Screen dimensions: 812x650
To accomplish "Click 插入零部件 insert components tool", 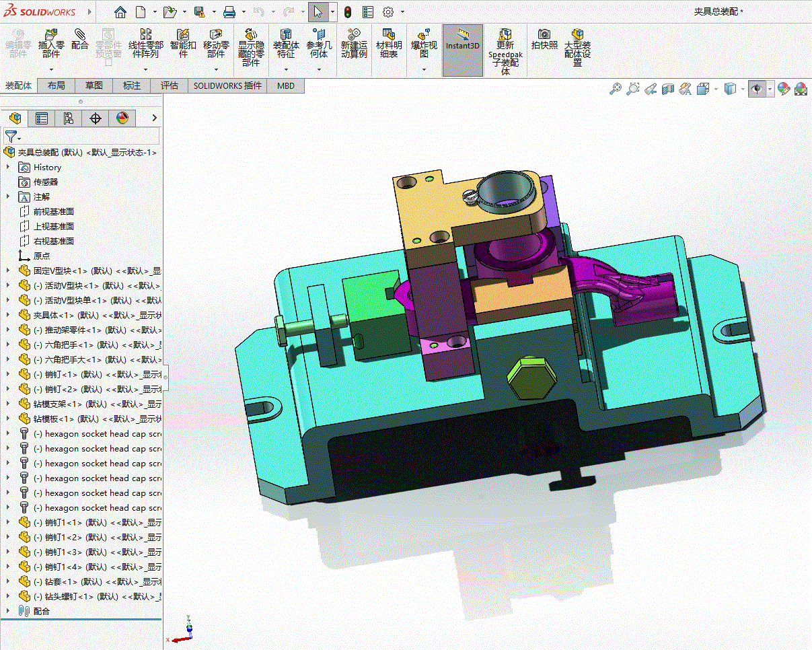I will [x=51, y=44].
